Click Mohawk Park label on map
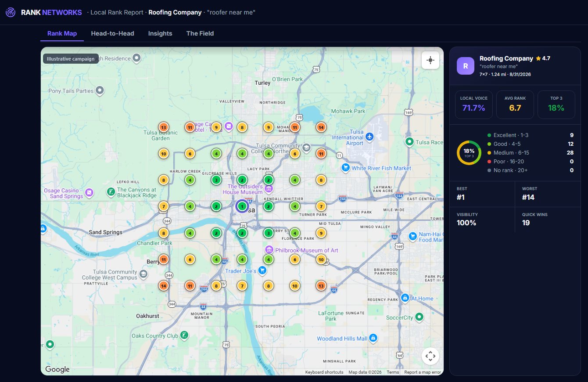588x382 pixels. pos(348,111)
